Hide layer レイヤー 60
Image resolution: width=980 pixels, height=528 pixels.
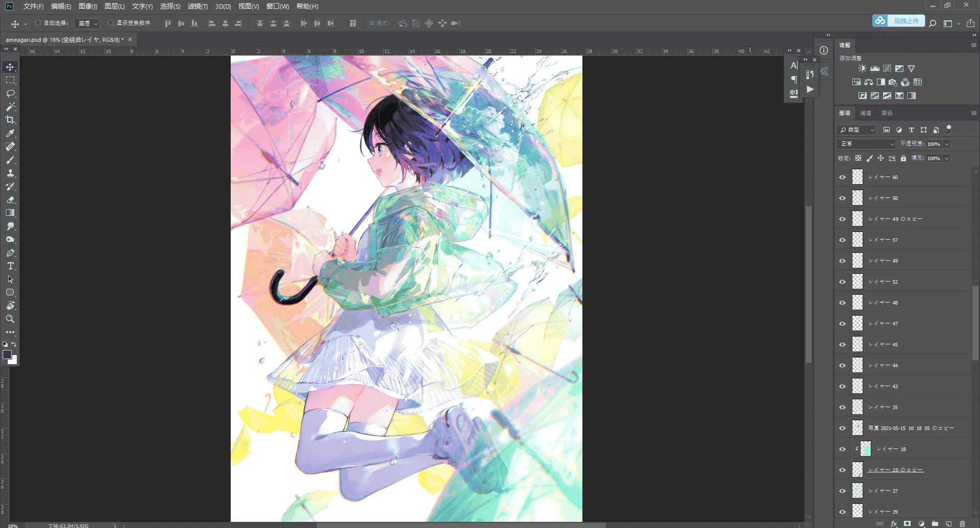[842, 177]
